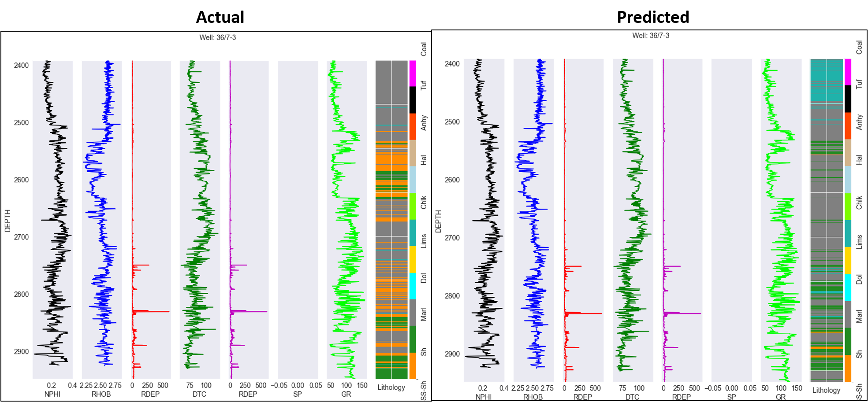The height and width of the screenshot is (402, 868).
Task: Click the magenta legend swatch in Predicted panel
Action: 848,72
